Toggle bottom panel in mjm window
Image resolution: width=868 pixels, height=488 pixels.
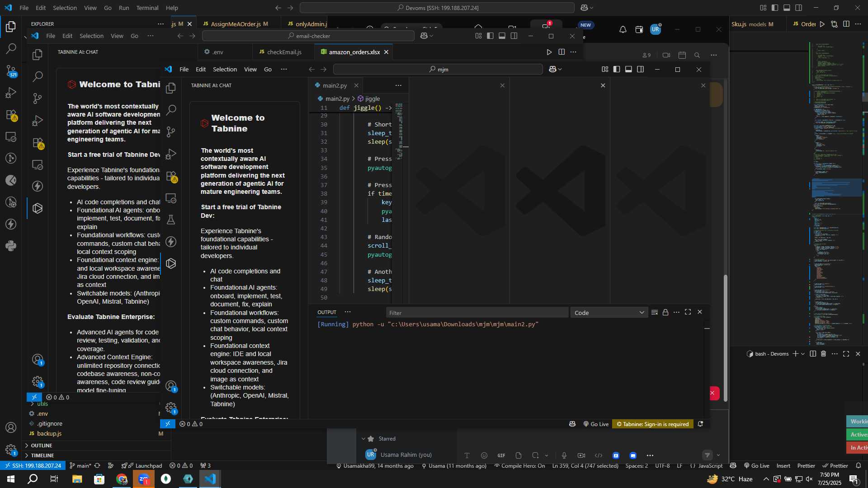point(628,69)
